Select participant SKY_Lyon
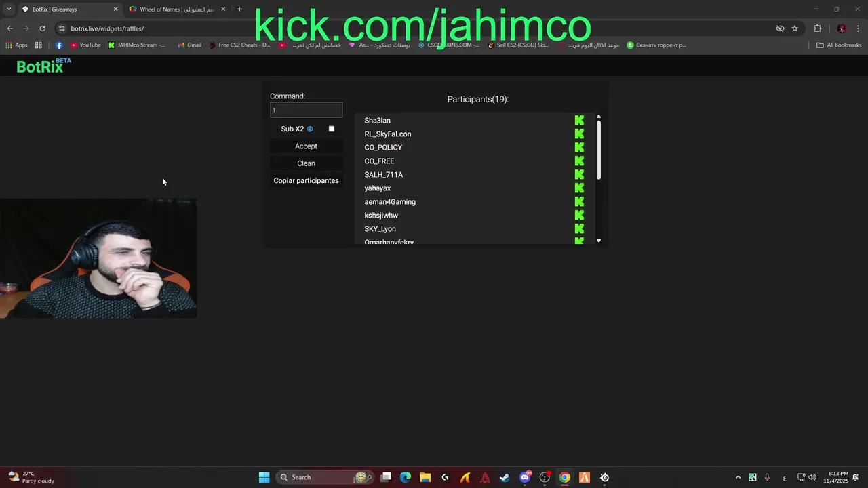Image resolution: width=868 pixels, height=488 pixels. [x=380, y=229]
